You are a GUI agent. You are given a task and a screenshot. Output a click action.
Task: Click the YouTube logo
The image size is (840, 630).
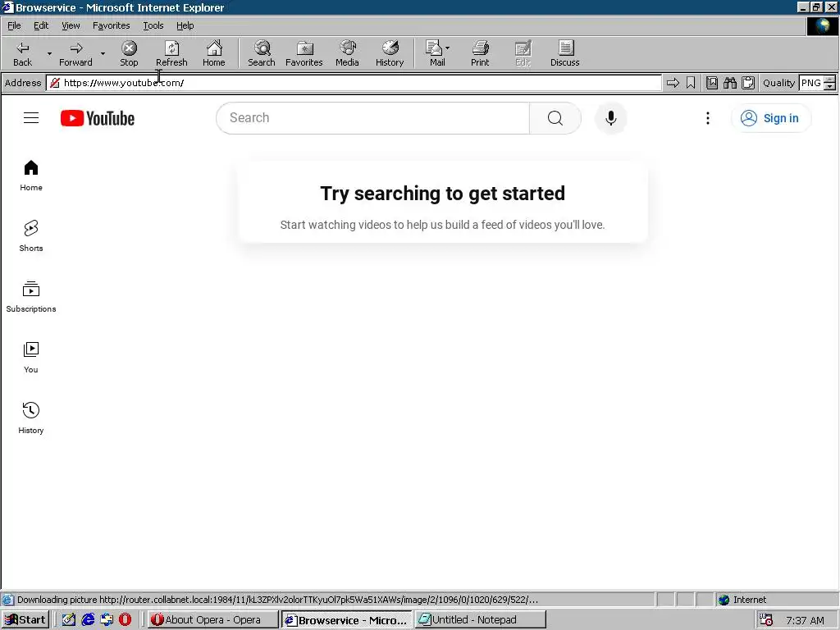98,118
